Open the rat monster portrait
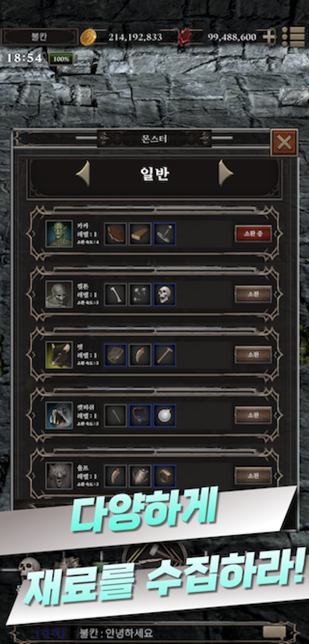The image size is (309, 644). pos(59,355)
